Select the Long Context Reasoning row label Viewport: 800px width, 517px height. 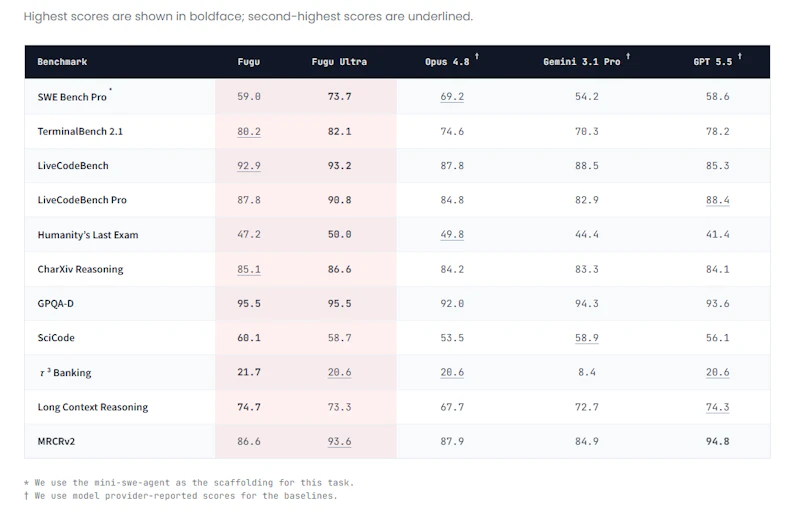pyautogui.click(x=93, y=407)
